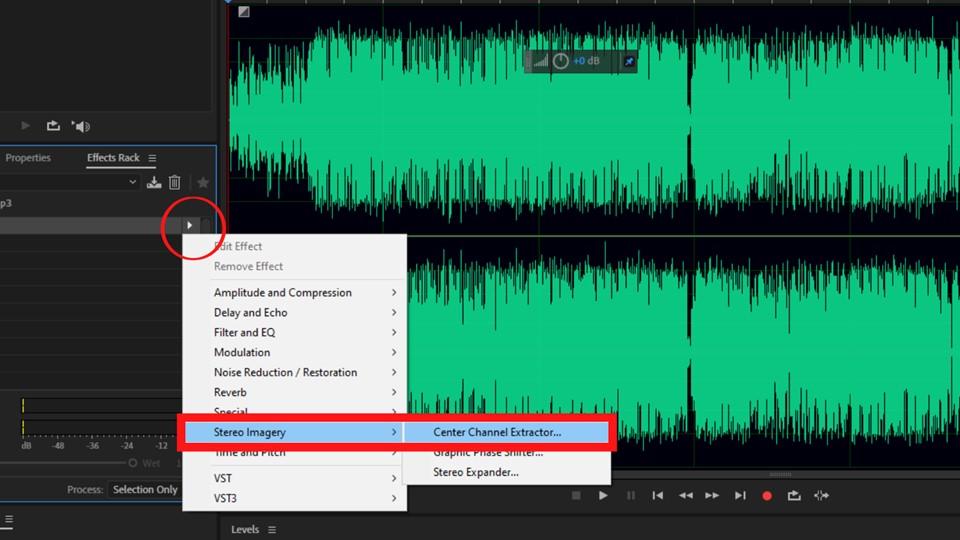Switch to the Effects Rack tab
This screenshot has height=540, width=960.
click(x=113, y=157)
